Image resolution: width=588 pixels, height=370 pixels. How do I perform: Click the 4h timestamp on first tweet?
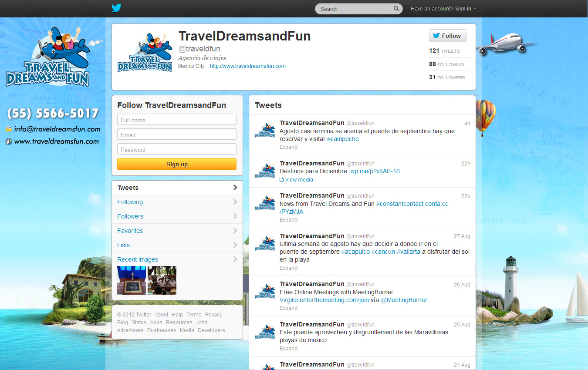467,124
